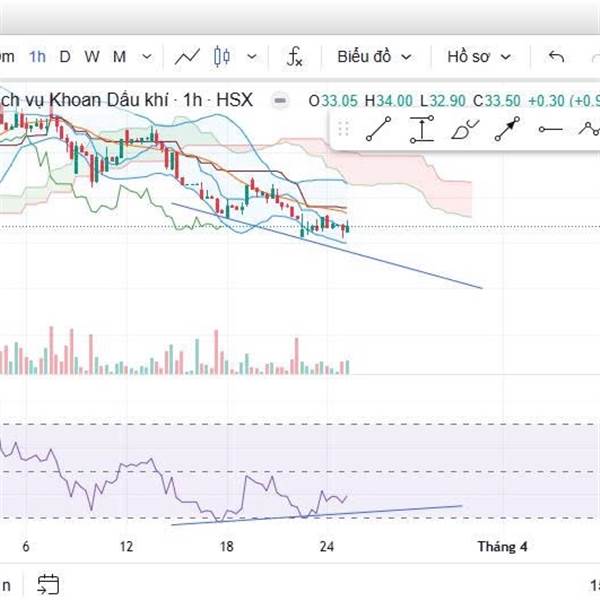Select the W weekly timeframe

(x=92, y=57)
